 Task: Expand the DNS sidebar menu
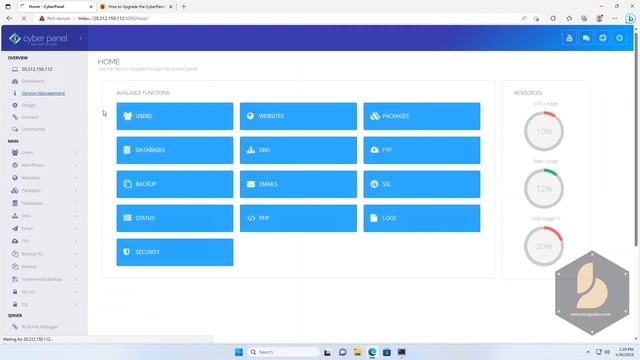coord(44,216)
